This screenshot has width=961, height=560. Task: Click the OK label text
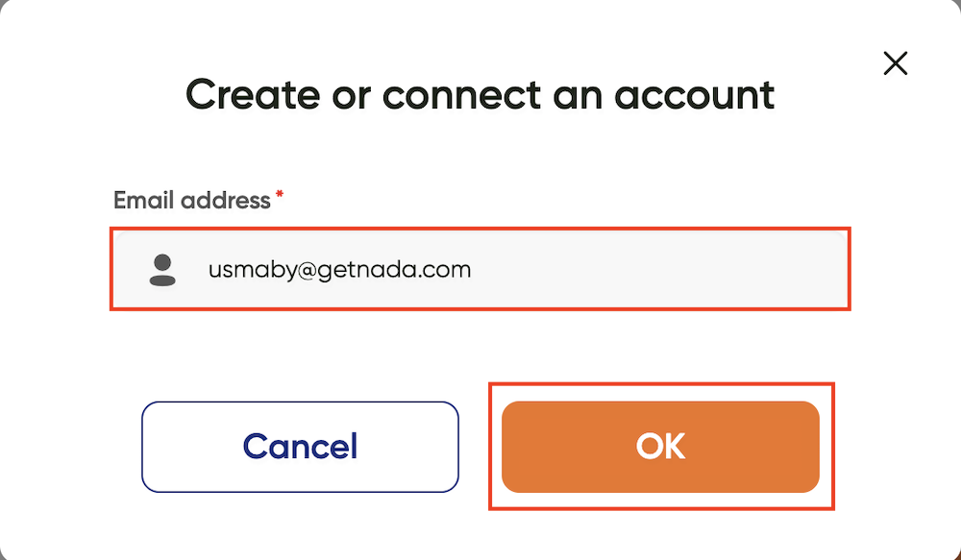(x=661, y=446)
